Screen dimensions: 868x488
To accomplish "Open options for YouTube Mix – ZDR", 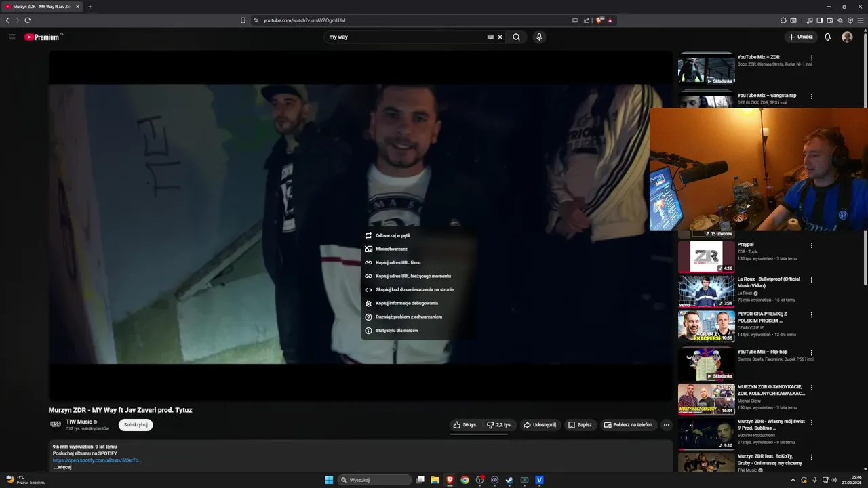I will (811, 58).
